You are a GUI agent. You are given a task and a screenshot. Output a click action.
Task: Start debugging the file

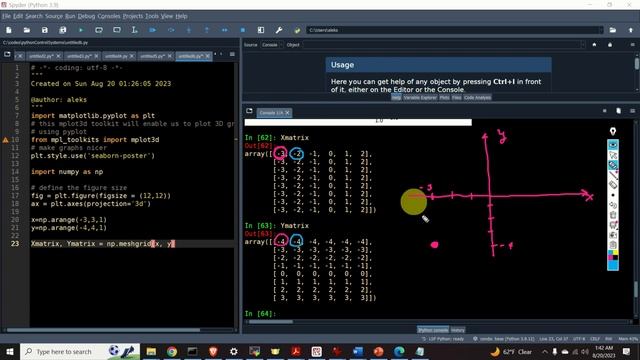coord(153,30)
